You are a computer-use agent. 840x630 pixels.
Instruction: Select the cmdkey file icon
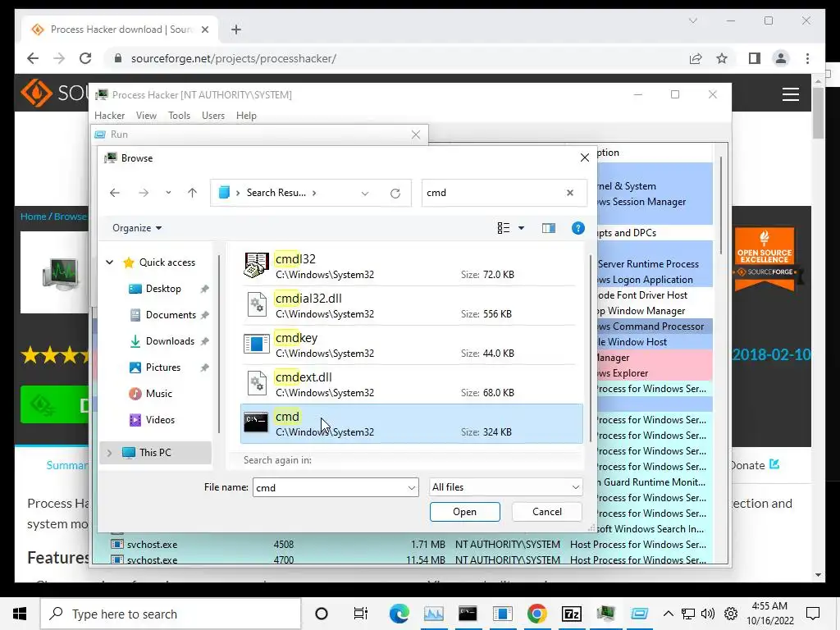(257, 344)
